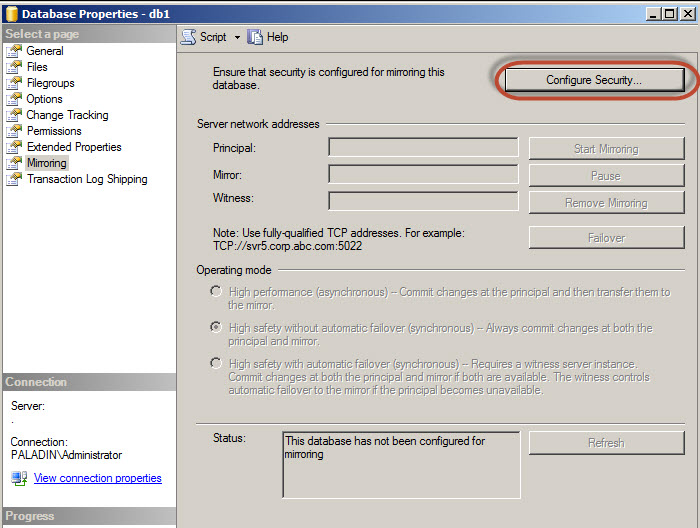Viewport: 700px width, 528px height.
Task: Click the TCP://svr5.corp.abc.com:5022 example text
Action: click(x=288, y=246)
